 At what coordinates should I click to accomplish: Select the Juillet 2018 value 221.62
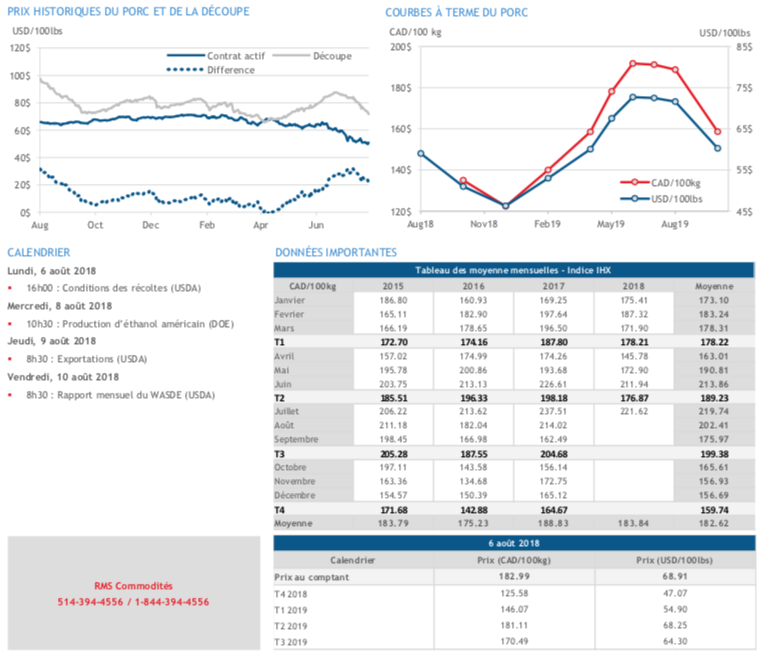click(631, 411)
